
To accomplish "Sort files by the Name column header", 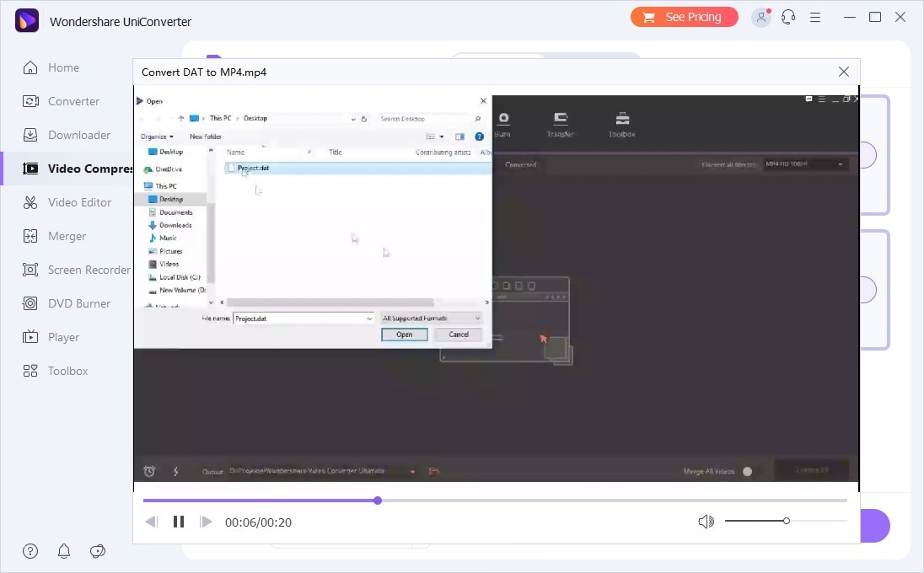I will [x=235, y=152].
